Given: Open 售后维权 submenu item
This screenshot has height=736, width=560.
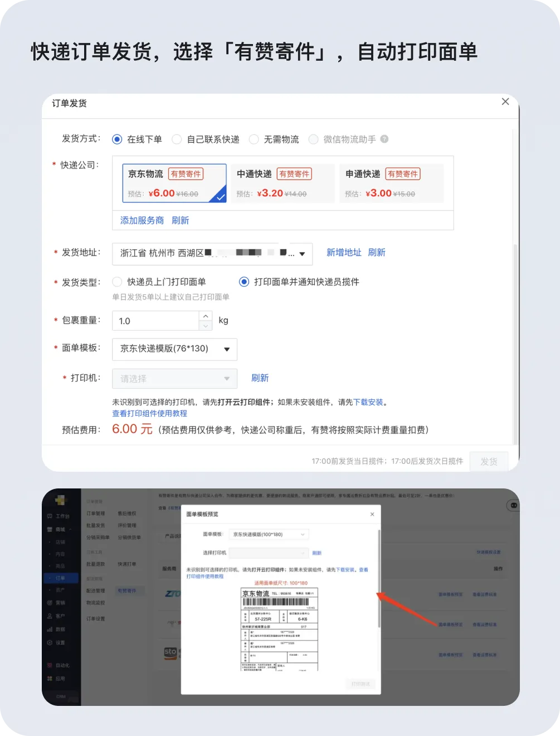Looking at the screenshot, I should coord(127,514).
